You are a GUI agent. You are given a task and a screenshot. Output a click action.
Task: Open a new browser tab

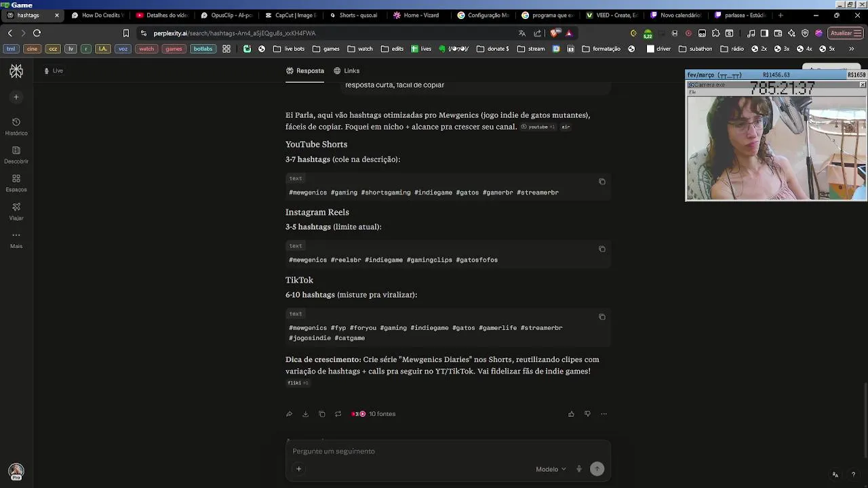click(781, 15)
